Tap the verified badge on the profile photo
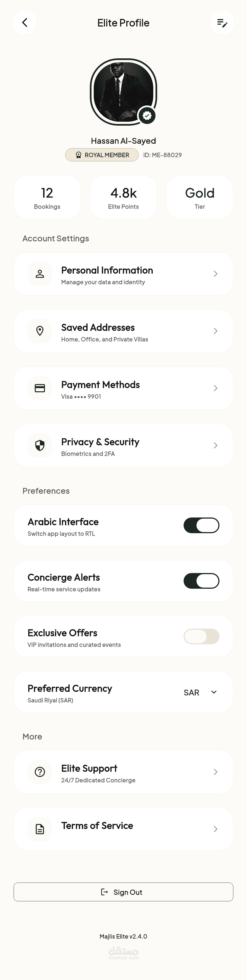This screenshot has height=980, width=247. [x=147, y=115]
